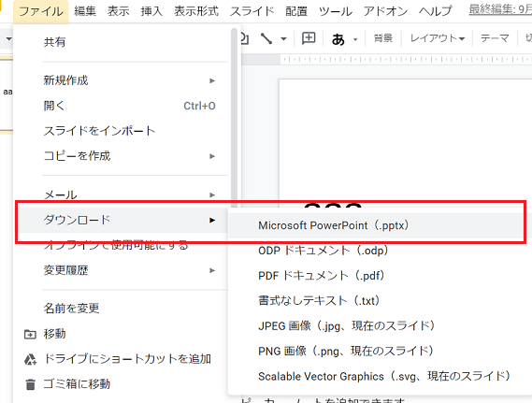This screenshot has height=403, width=532.
Task: Select the line tool icon
Action: click(x=266, y=38)
